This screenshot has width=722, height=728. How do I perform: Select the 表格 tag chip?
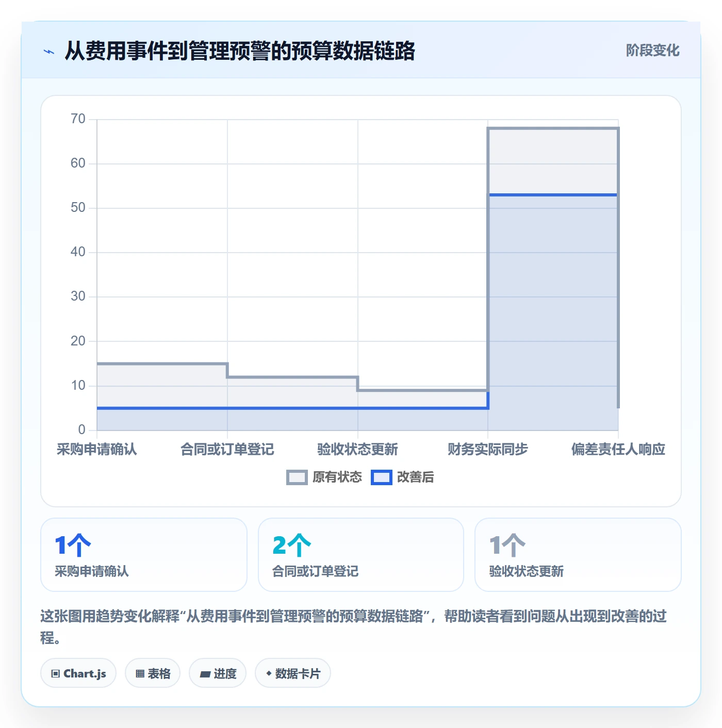pos(153,673)
